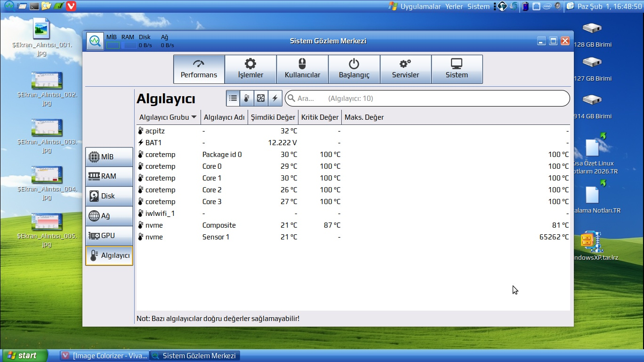The width and height of the screenshot is (644, 362).
Task: Sort by Algılayıcı Grubu column header
Action: click(168, 117)
